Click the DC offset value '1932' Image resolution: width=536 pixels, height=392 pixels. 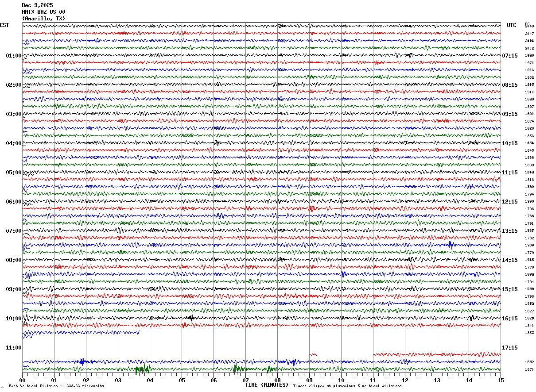click(529, 77)
